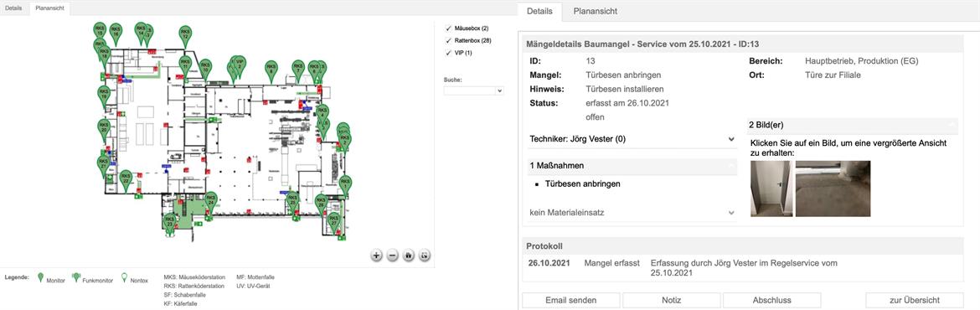The width and height of the screenshot is (980, 310).
Task: Select the RKS 12 pin on the floor plan
Action: [x=185, y=36]
